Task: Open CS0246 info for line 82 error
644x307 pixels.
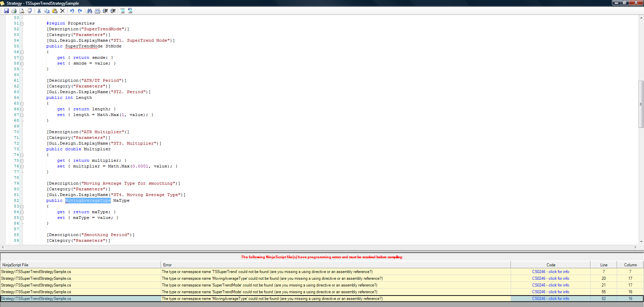Action: point(551,299)
